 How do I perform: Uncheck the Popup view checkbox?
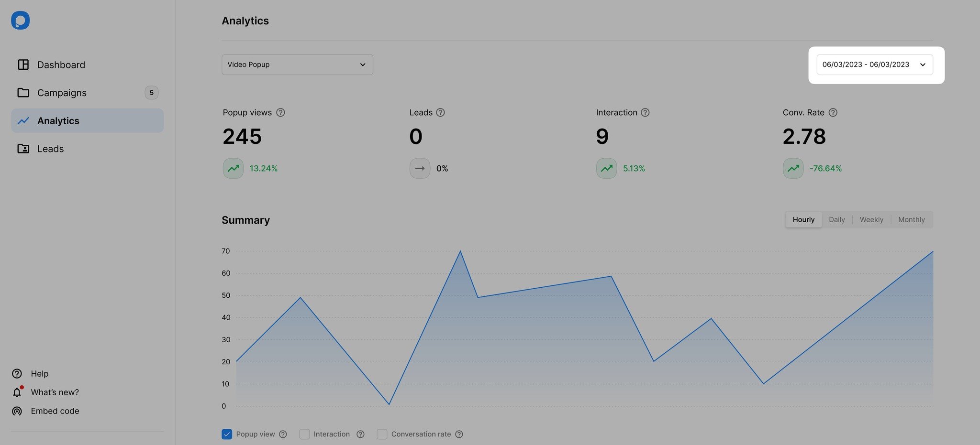pos(227,434)
